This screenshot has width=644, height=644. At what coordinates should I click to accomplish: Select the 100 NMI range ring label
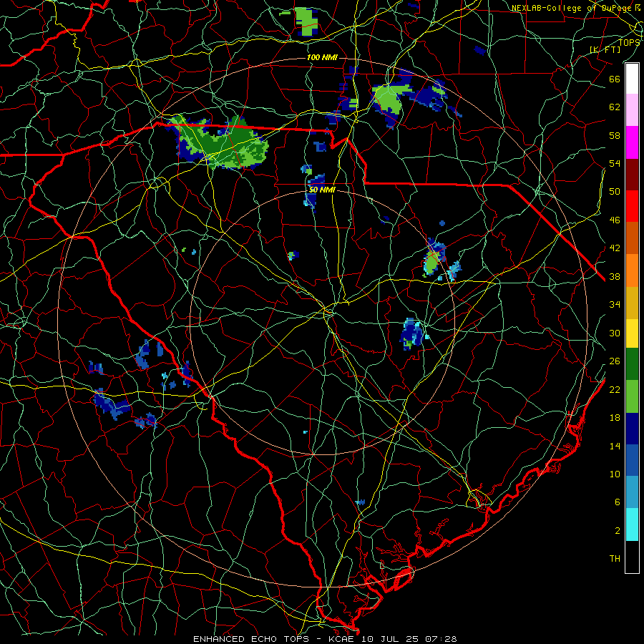322,57
